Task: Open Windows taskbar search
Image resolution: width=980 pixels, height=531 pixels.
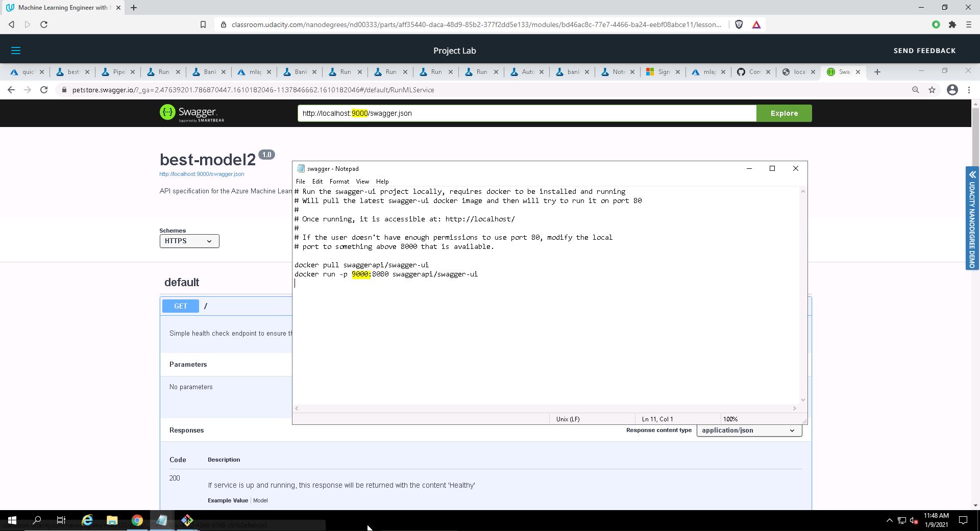Action: [x=37, y=520]
